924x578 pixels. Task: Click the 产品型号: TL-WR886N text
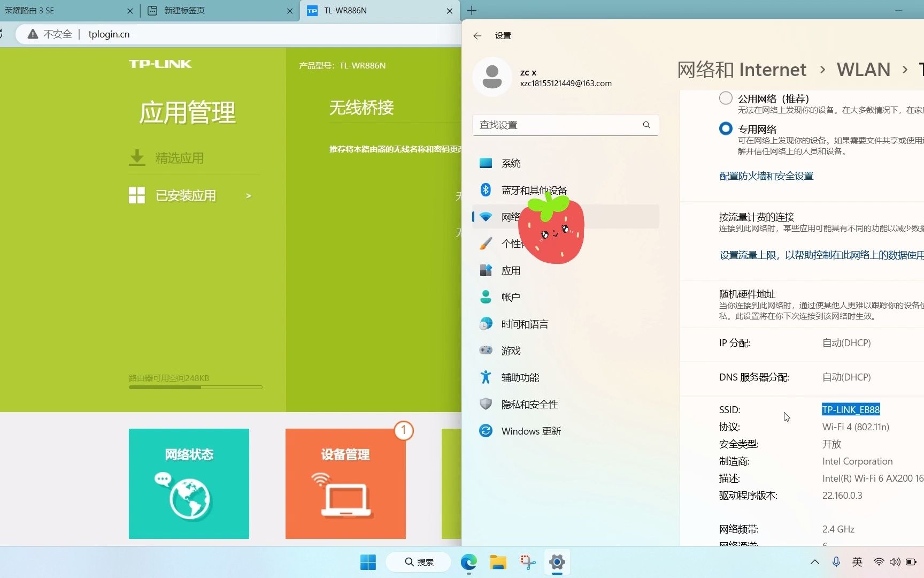coord(342,66)
